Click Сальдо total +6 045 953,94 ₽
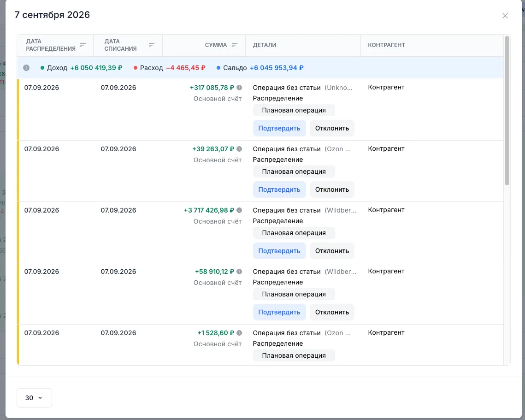Viewport: 525px width, 420px height. pyautogui.click(x=277, y=68)
